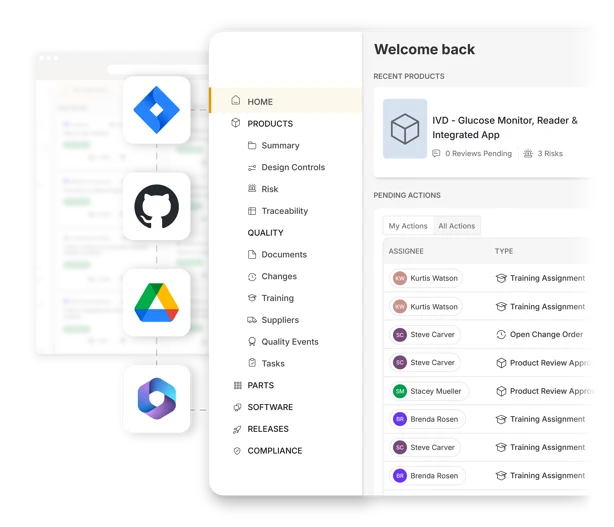This screenshot has width=614, height=527.
Task: Click the Traceability table icon
Action: point(252,211)
